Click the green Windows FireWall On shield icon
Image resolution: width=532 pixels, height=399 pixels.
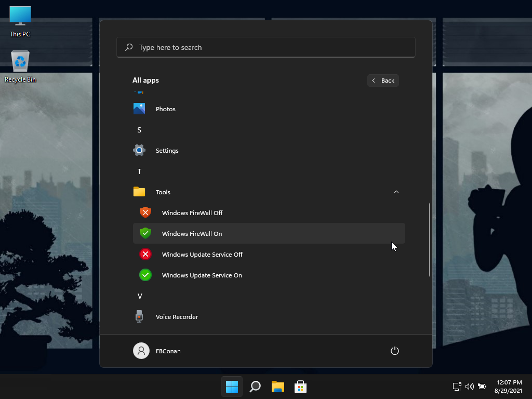(x=145, y=233)
